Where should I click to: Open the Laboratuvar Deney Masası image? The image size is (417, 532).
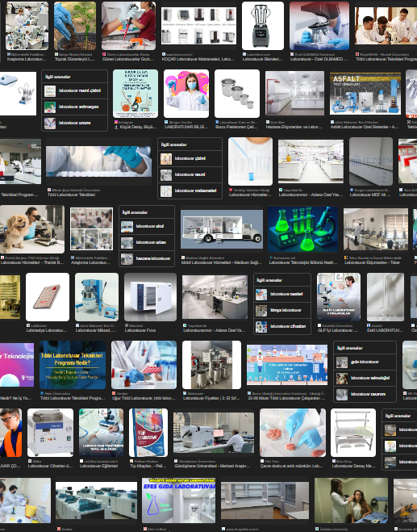click(353, 433)
